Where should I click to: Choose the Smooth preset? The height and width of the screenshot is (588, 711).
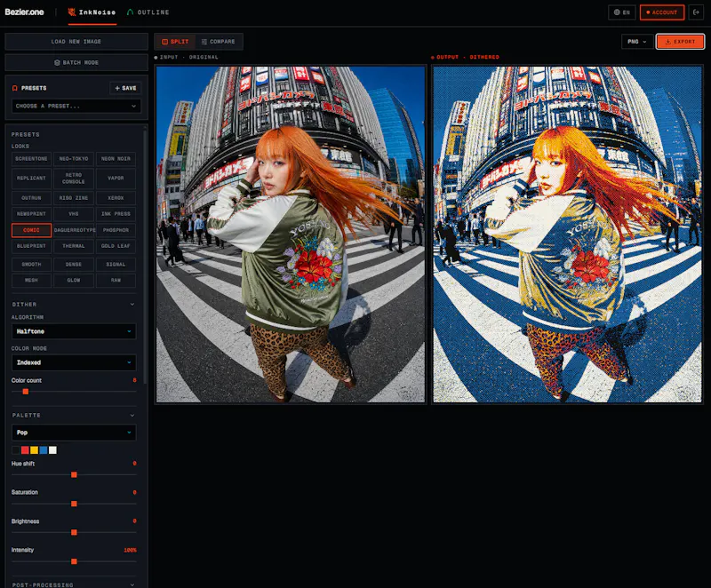pos(31,264)
